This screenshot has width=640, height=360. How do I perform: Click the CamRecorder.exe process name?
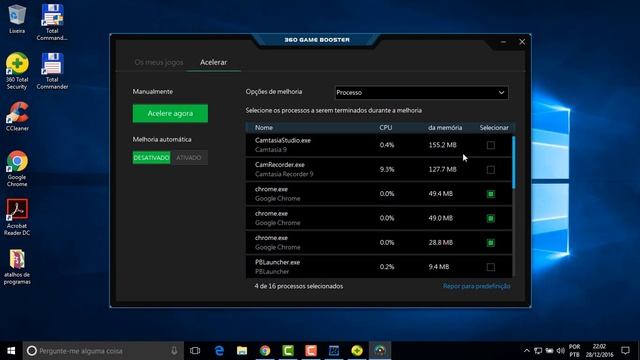click(x=280, y=165)
